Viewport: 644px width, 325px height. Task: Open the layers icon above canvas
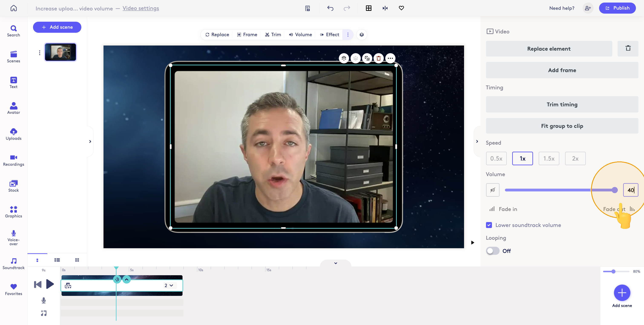point(361,35)
